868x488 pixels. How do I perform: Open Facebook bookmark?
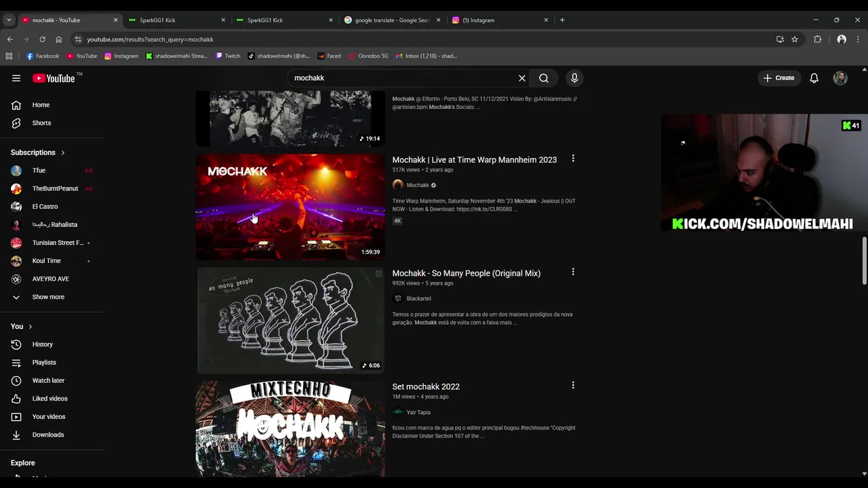[43, 56]
